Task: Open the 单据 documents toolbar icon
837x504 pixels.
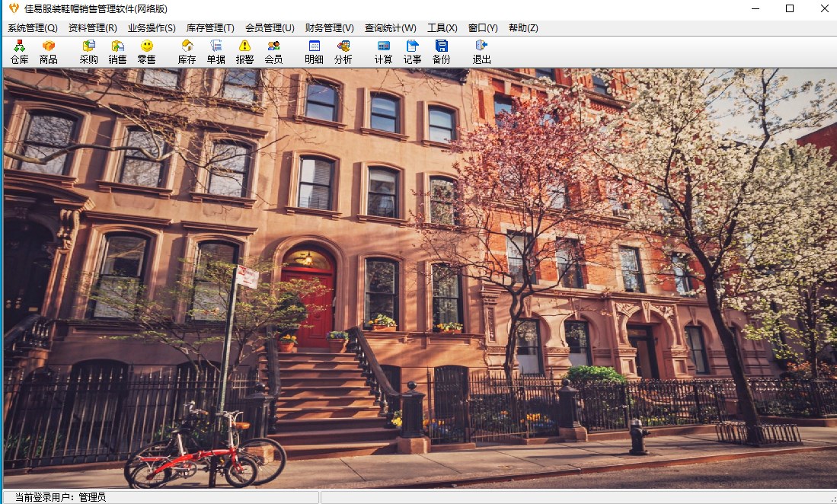Action: coord(216,52)
